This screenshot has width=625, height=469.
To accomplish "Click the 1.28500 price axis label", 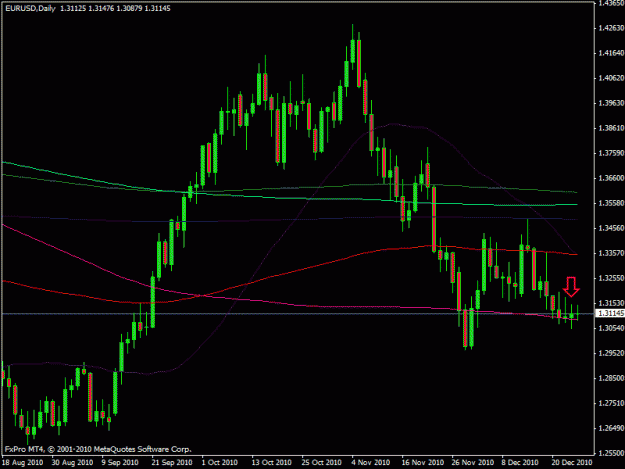I will pos(611,378).
